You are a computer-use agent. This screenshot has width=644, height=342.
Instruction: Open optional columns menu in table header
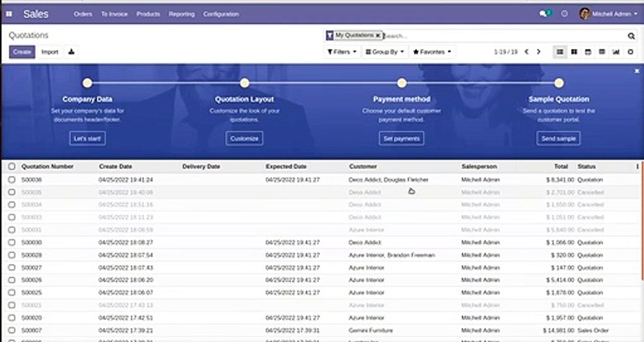[x=637, y=167]
